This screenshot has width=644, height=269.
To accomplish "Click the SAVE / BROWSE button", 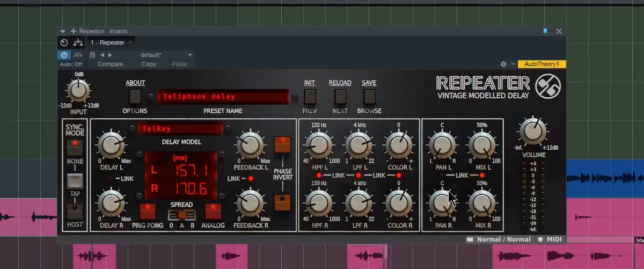I will coord(369,97).
